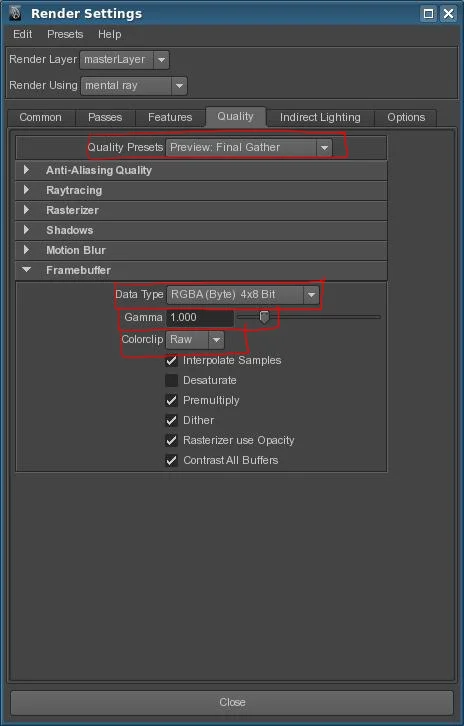Open the Presets menu
Screen dimensions: 464x726
[65, 34]
